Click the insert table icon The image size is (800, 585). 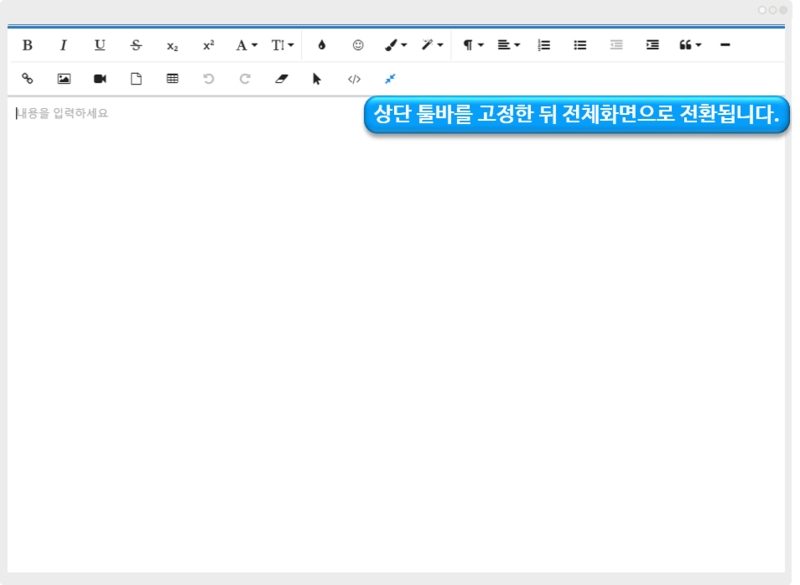172,79
